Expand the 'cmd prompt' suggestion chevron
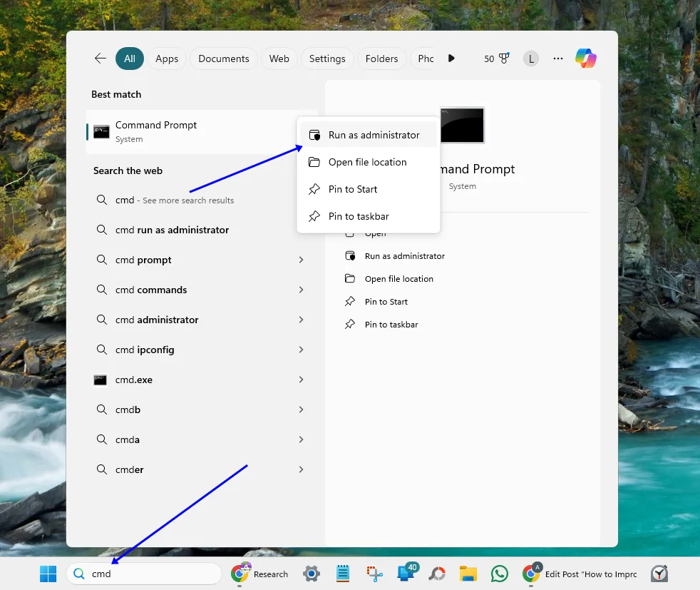The width and height of the screenshot is (700, 590). click(x=301, y=260)
